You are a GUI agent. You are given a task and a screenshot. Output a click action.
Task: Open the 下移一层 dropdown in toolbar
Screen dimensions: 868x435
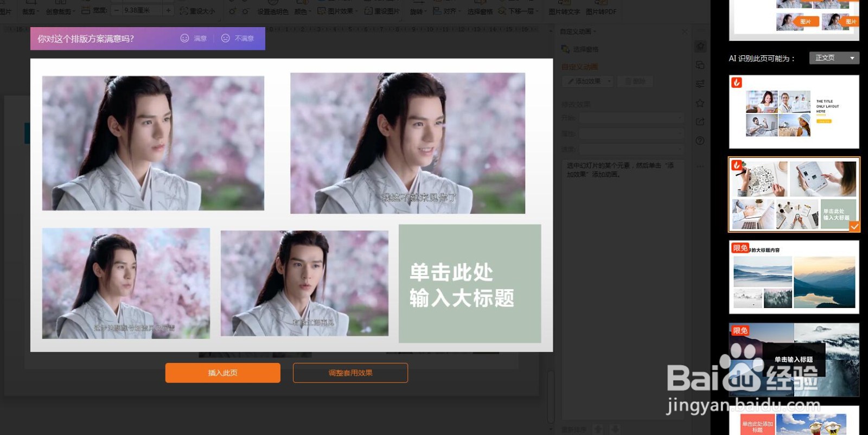[518, 11]
